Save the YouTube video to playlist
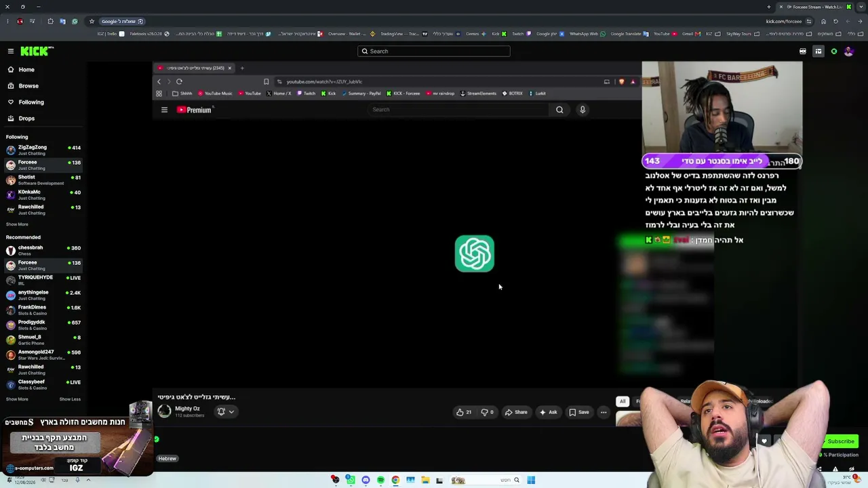This screenshot has height=488, width=868. coord(579,412)
